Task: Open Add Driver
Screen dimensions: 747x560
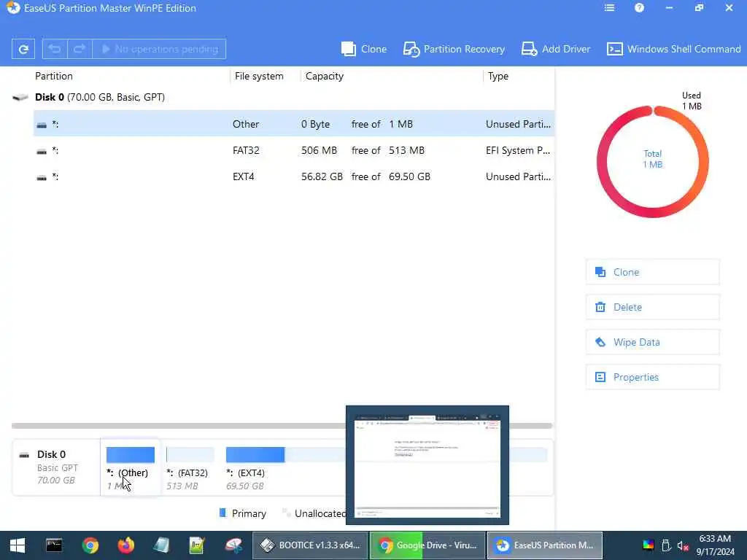Action: [x=555, y=49]
